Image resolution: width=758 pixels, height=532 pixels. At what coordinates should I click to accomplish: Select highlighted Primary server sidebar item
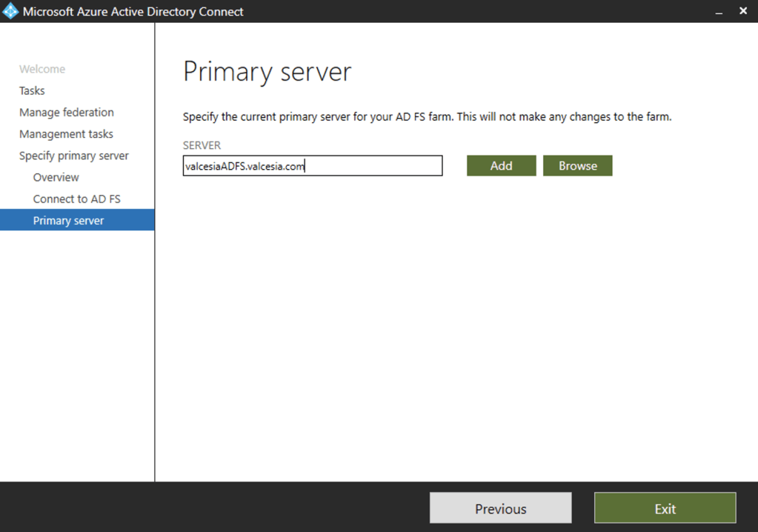tap(68, 221)
